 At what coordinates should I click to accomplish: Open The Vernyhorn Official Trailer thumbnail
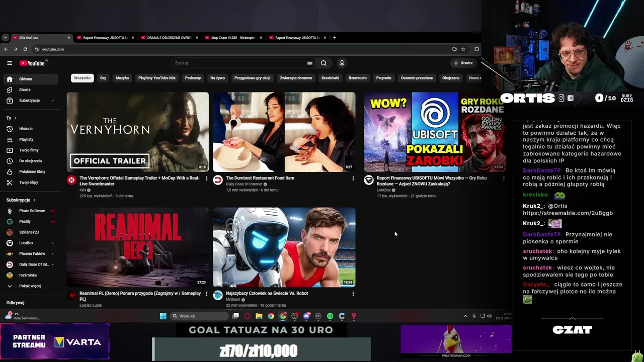point(138,132)
